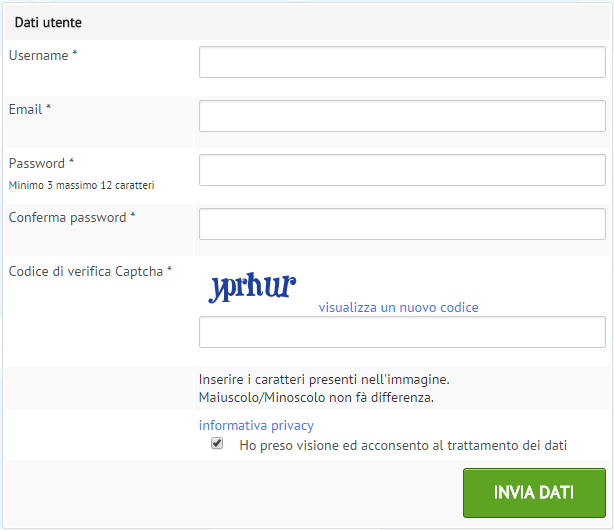This screenshot has height=530, width=614.
Task: Open the 'visualizza un nuovo codice' link
Action: click(398, 308)
